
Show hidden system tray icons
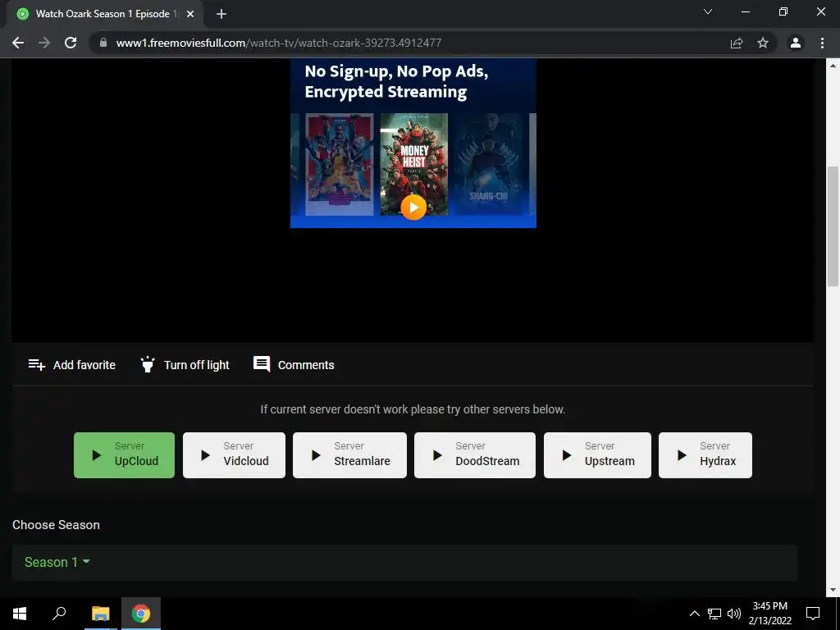coord(694,614)
